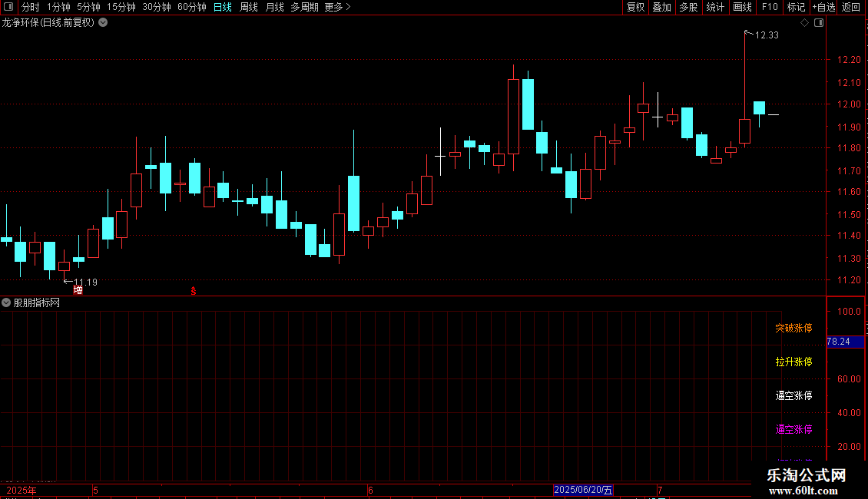Viewport: 868px width, 499px height.
Task: Open the 统计 statistics tool
Action: (715, 7)
